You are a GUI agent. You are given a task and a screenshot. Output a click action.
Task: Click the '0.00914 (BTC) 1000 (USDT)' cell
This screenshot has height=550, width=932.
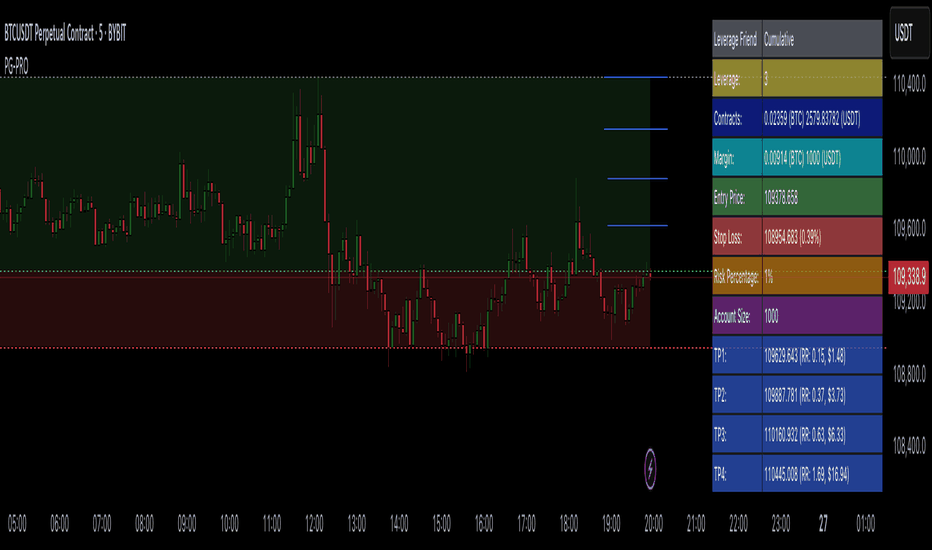click(822, 158)
